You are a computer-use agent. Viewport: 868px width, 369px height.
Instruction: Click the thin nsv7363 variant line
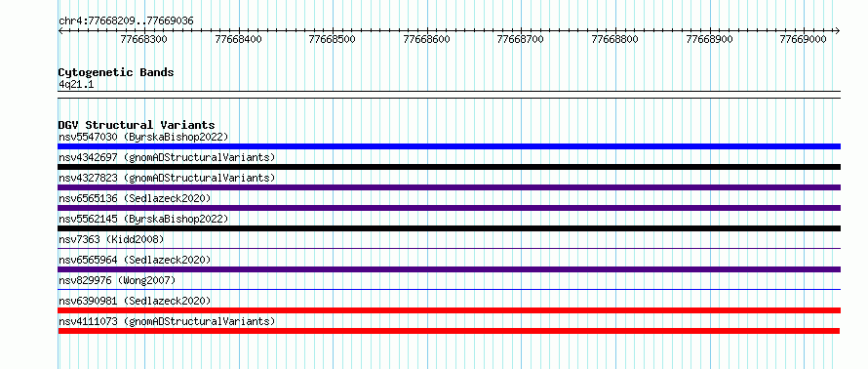point(449,249)
